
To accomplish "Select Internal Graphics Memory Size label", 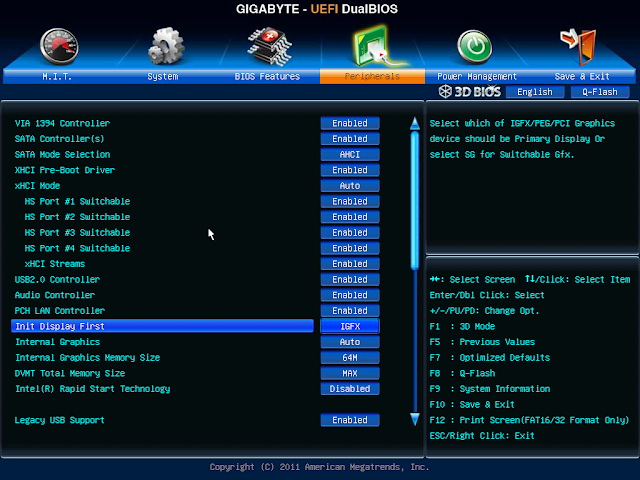I will 87,358.
